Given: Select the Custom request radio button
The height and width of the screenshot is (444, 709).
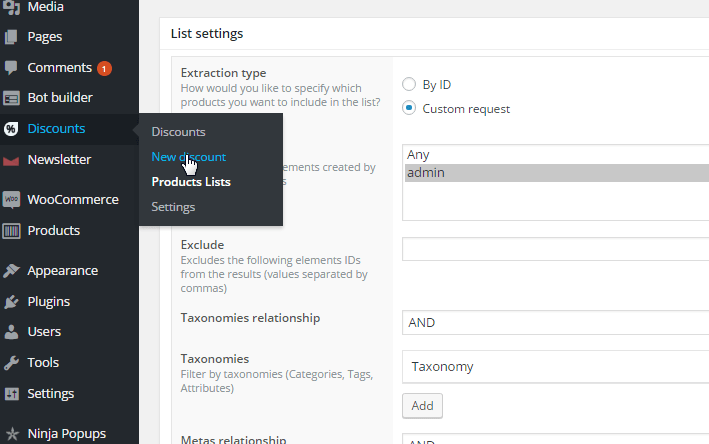Looking at the screenshot, I should pos(409,108).
